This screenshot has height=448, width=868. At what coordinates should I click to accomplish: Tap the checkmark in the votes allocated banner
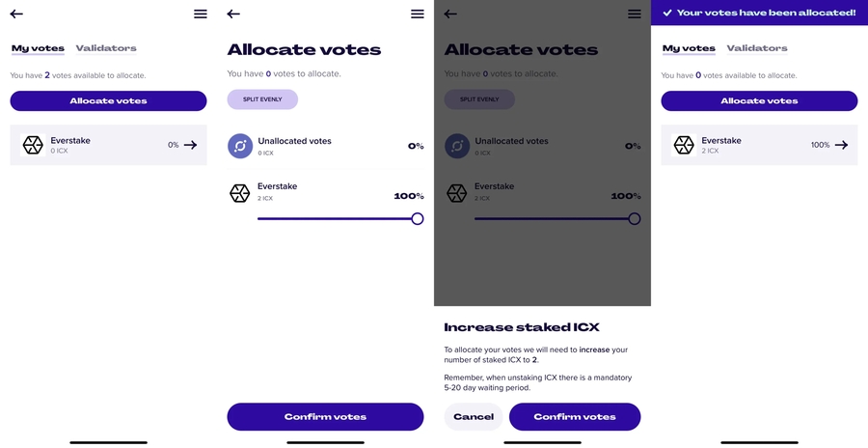pyautogui.click(x=667, y=13)
